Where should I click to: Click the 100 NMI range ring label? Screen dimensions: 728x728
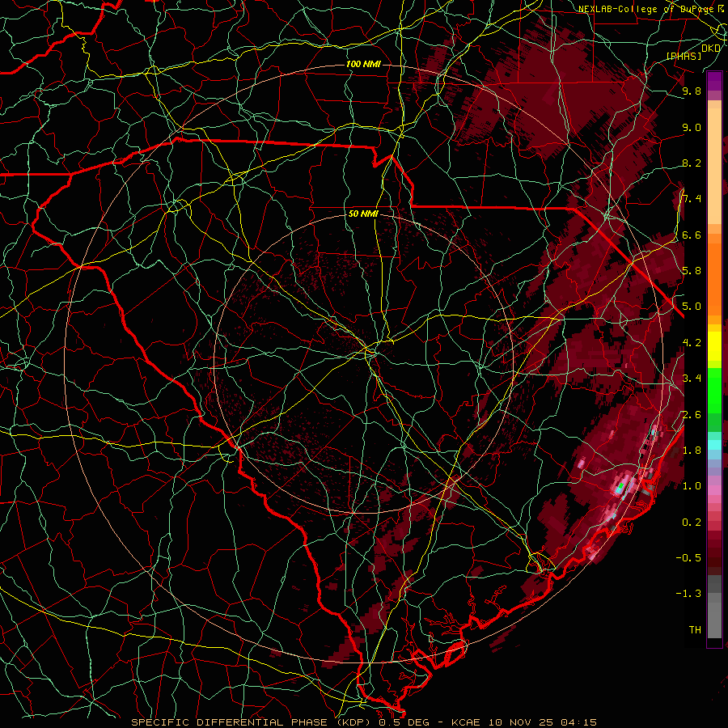pos(363,64)
